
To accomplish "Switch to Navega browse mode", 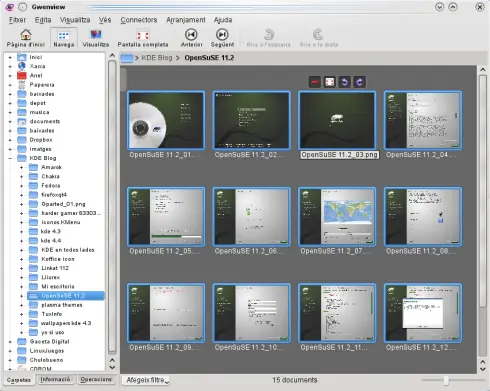I will [64, 38].
